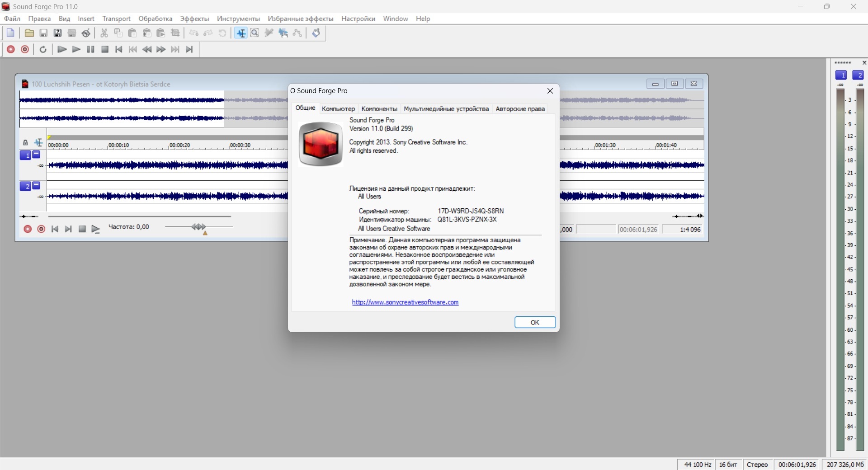Open the sonycreativesoftware.com link
868x470 pixels.
coord(405,302)
